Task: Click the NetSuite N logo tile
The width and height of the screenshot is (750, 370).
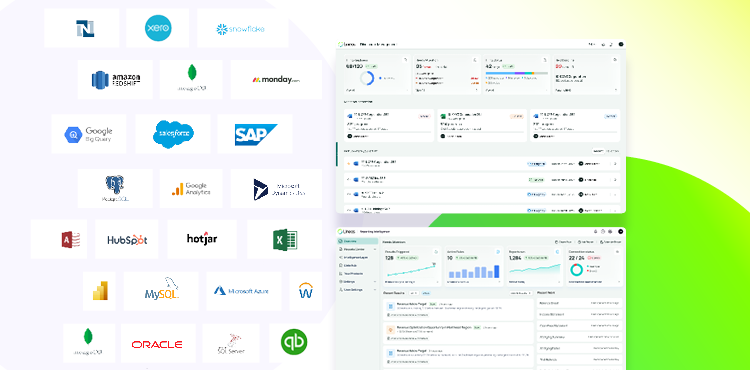Action: (x=82, y=28)
